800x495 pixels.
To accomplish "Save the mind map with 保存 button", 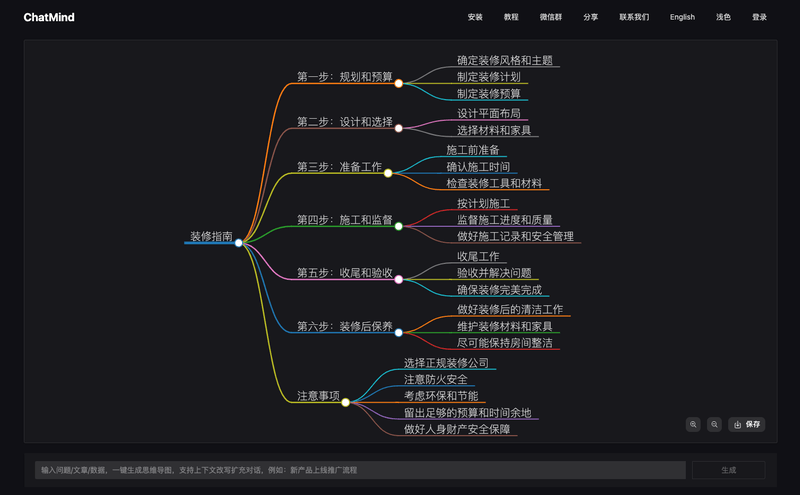I will pos(746,424).
